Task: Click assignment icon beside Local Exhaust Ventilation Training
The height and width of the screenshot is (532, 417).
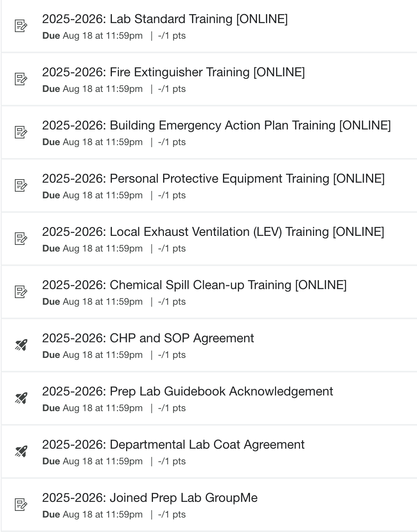Action: tap(21, 239)
